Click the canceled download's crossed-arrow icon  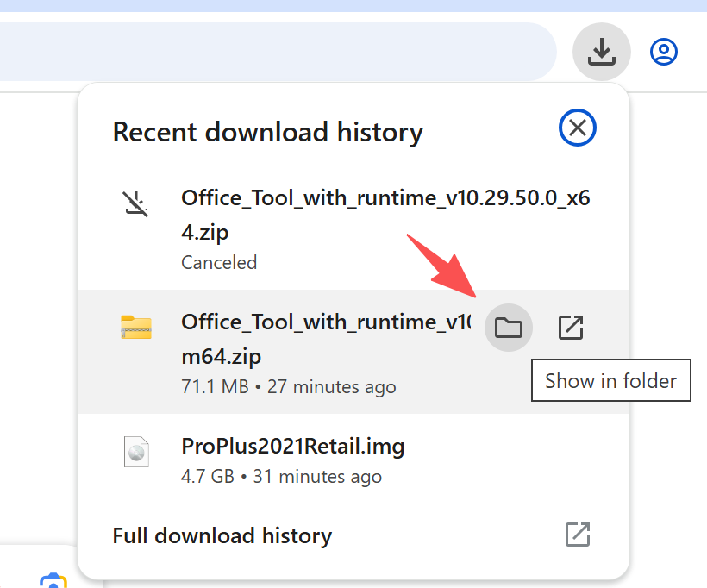135,203
